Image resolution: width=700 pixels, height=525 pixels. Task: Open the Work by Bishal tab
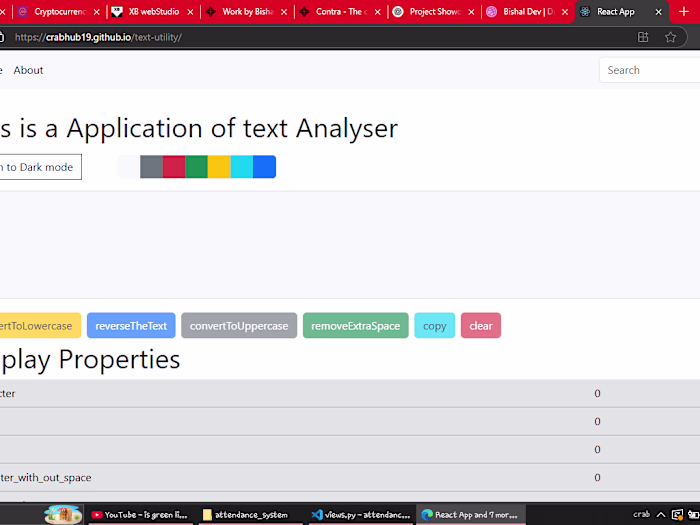coord(246,12)
